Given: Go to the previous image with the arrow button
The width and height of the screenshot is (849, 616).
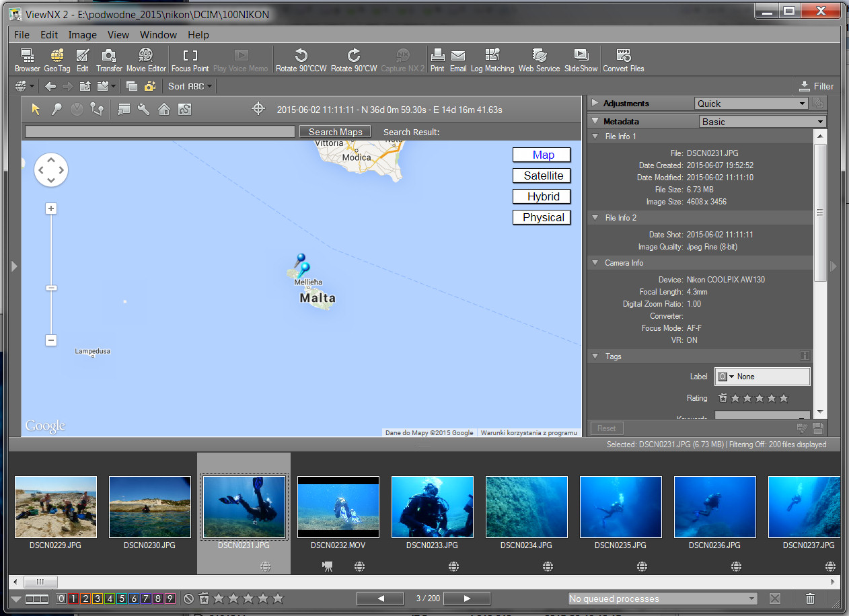Looking at the screenshot, I should click(x=380, y=599).
